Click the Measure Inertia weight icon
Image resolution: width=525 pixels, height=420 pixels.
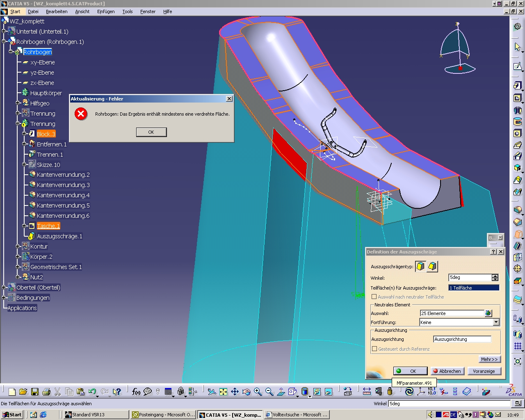[390, 392]
